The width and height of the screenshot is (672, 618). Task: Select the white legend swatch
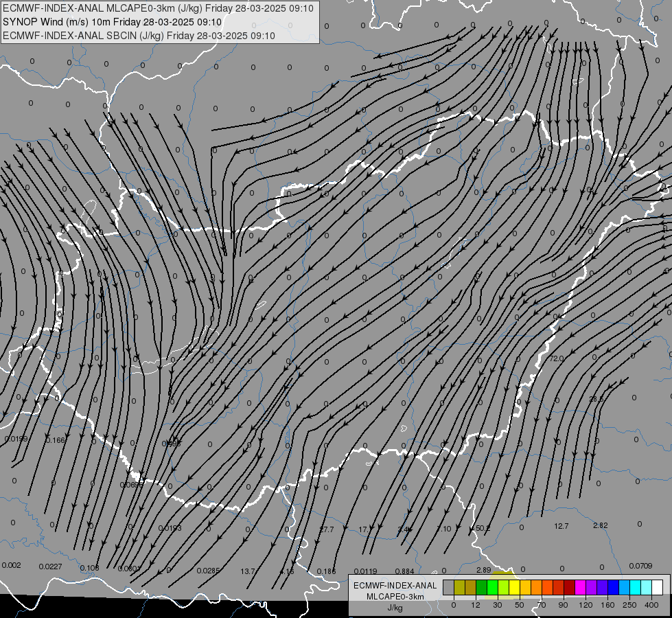657,588
